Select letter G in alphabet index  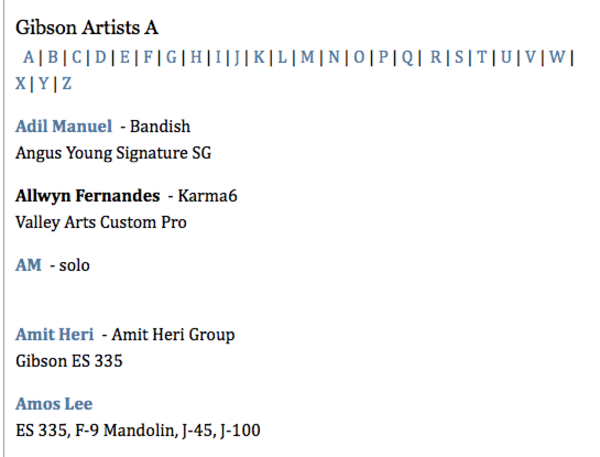click(171, 57)
